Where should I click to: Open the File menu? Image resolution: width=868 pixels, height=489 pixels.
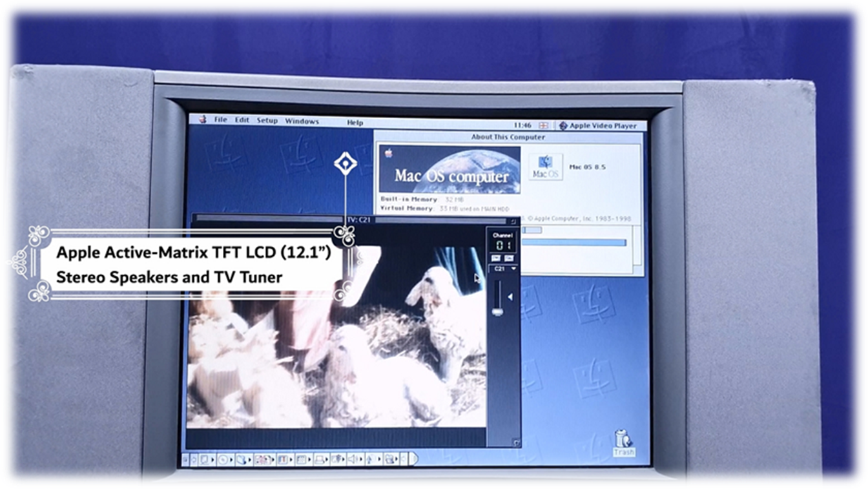tap(221, 120)
